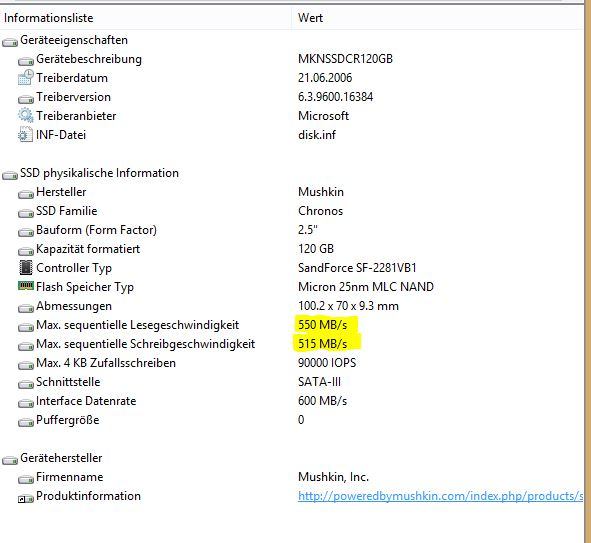This screenshot has height=543, width=591.
Task: Select the Treiberdatum value 21.06.2006
Action: pyautogui.click(x=325, y=78)
